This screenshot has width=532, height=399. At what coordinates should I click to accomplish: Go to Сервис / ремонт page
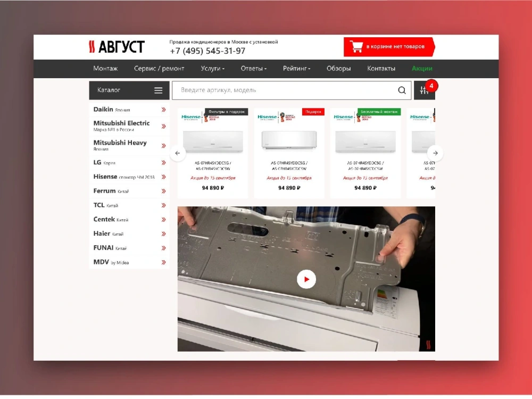[x=159, y=69]
